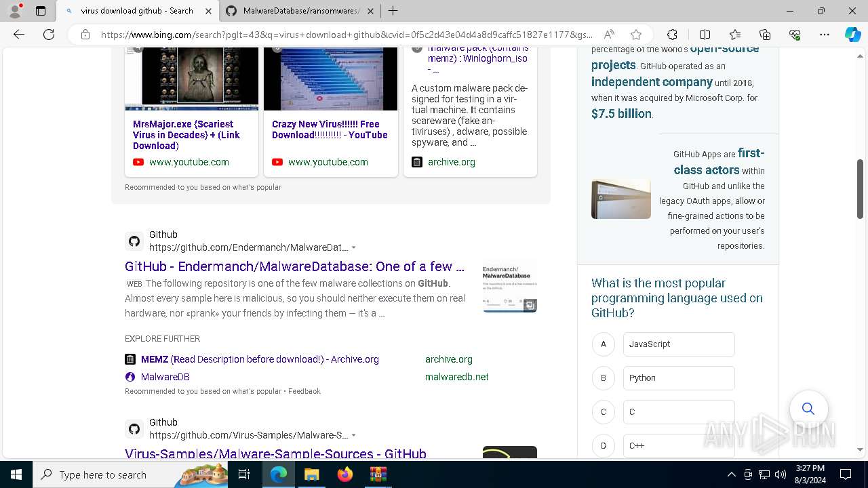Screen dimensions: 868x488
Task: Open the browser profile avatar
Action: tap(15, 11)
